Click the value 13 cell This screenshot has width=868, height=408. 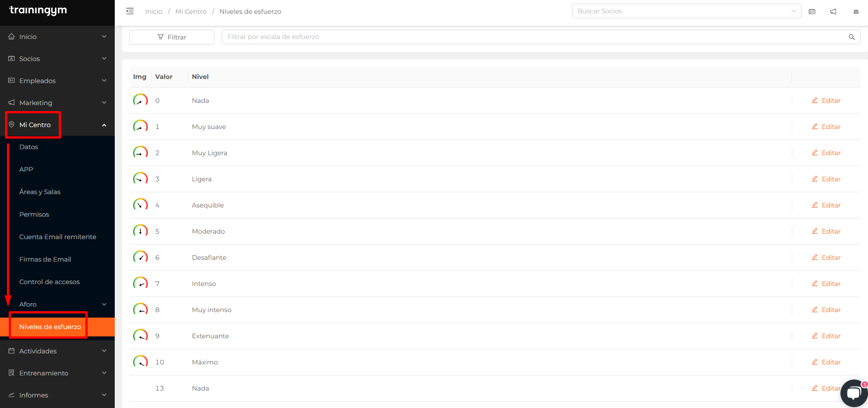pos(160,388)
